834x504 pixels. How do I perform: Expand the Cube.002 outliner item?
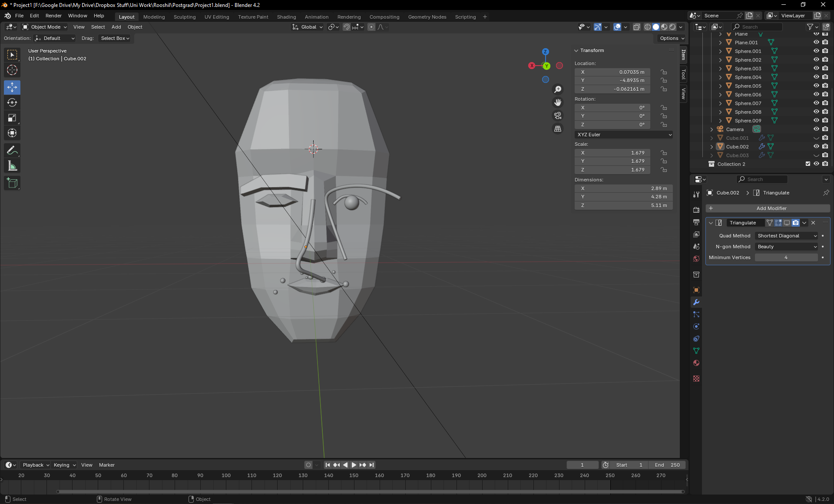pyautogui.click(x=712, y=147)
